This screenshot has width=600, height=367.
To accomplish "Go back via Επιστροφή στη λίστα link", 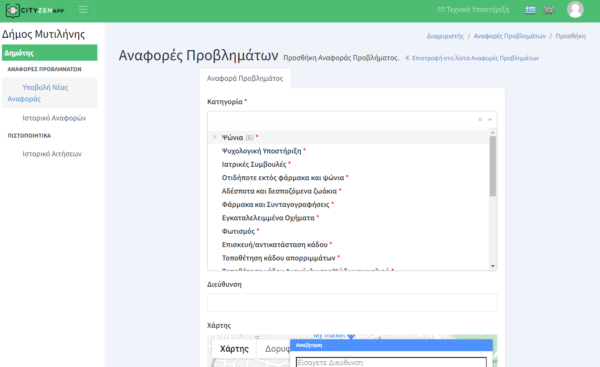I will [472, 58].
